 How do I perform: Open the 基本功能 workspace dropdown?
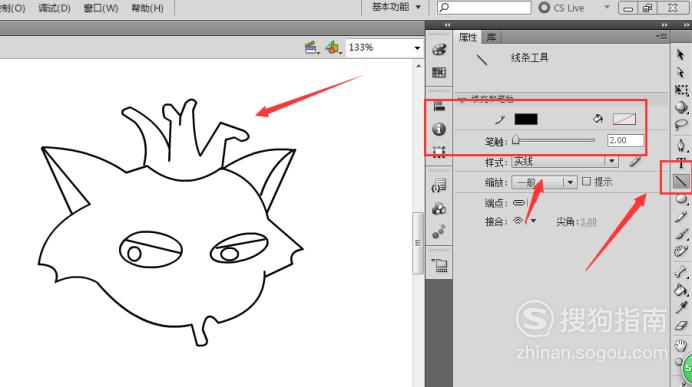coord(396,8)
